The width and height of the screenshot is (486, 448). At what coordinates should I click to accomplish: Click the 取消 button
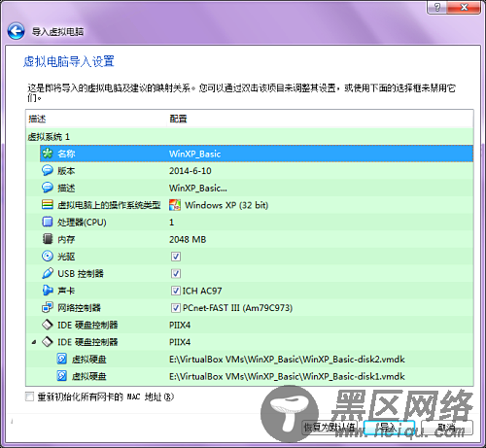(x=447, y=428)
